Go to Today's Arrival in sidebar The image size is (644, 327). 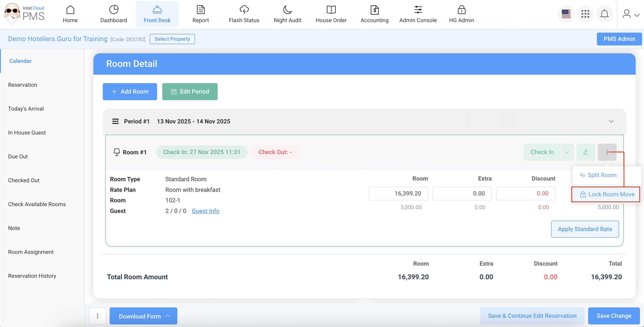(26, 109)
